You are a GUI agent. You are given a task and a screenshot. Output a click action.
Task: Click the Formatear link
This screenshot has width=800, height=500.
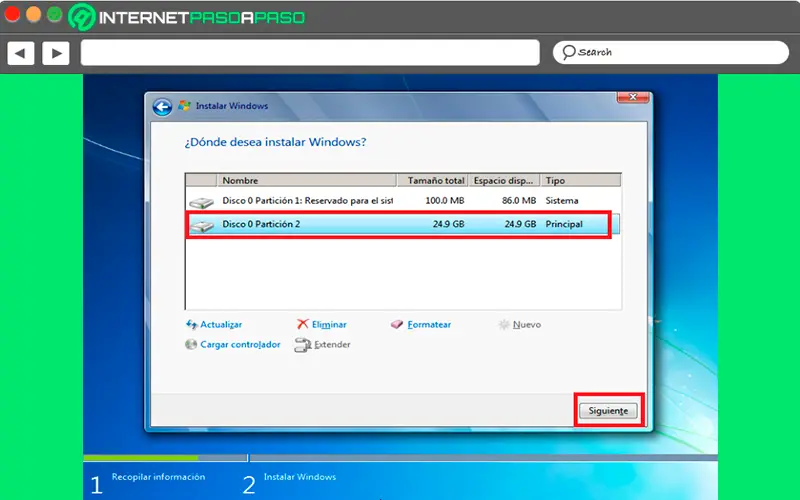coord(429,324)
